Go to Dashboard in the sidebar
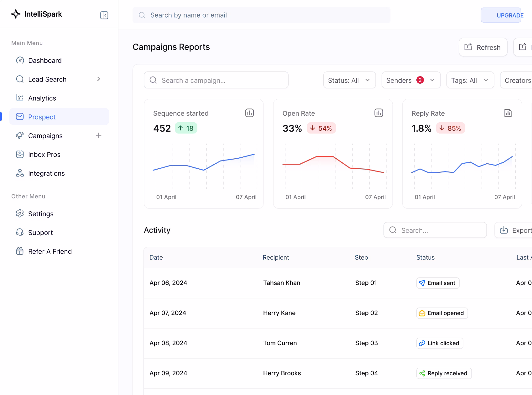Viewport: 532px width, 395px height. point(45,61)
